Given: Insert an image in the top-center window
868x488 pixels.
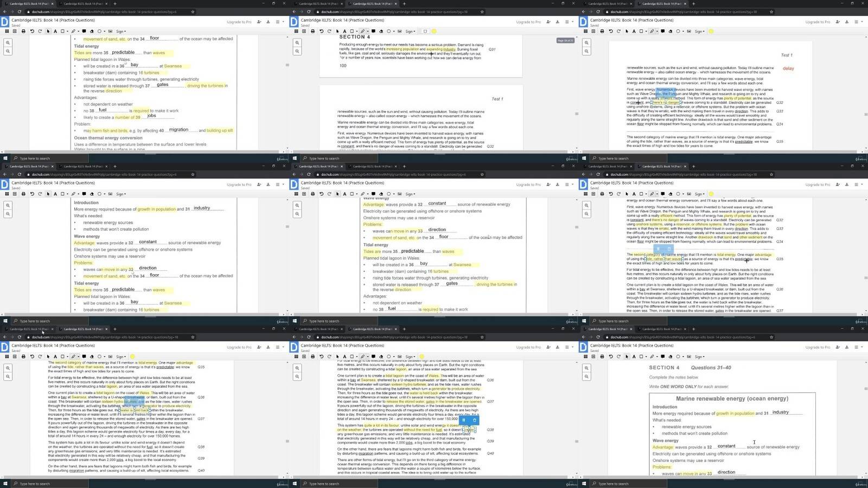Looking at the screenshot, I should [x=399, y=31].
